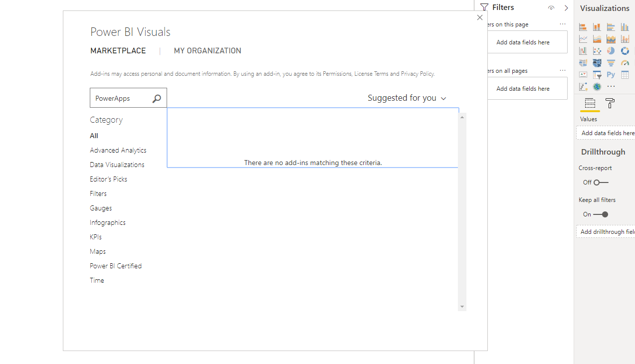Select the scatter chart visual
The image size is (635, 364).
point(597,51)
